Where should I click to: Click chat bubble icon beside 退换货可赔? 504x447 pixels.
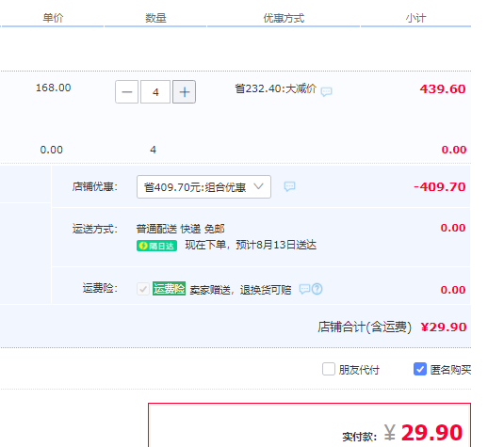click(304, 289)
